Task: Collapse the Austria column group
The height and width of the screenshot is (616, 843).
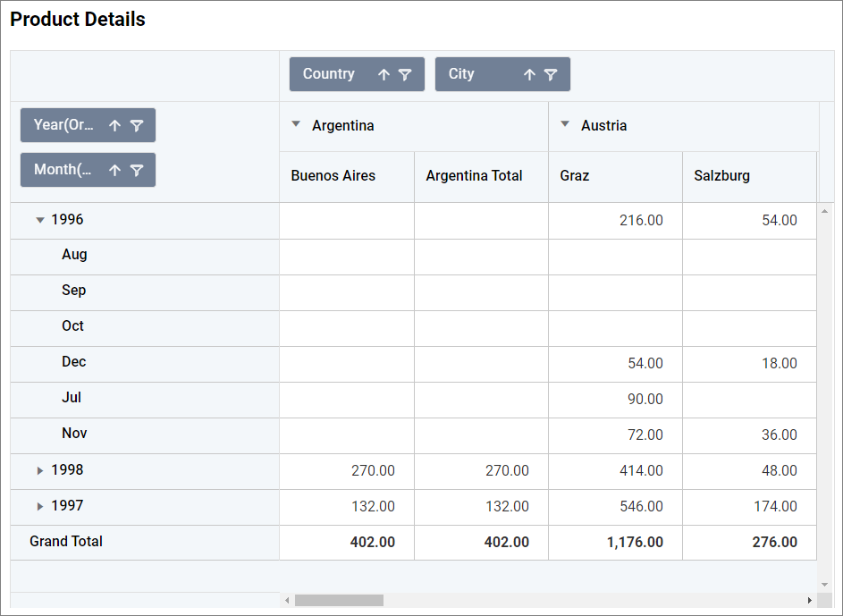Action: pos(565,125)
